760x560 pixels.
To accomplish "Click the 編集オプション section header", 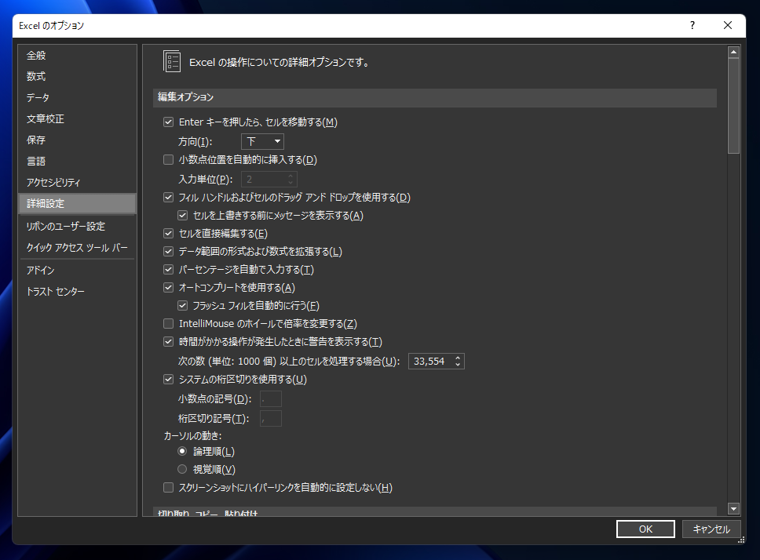I will pyautogui.click(x=435, y=97).
